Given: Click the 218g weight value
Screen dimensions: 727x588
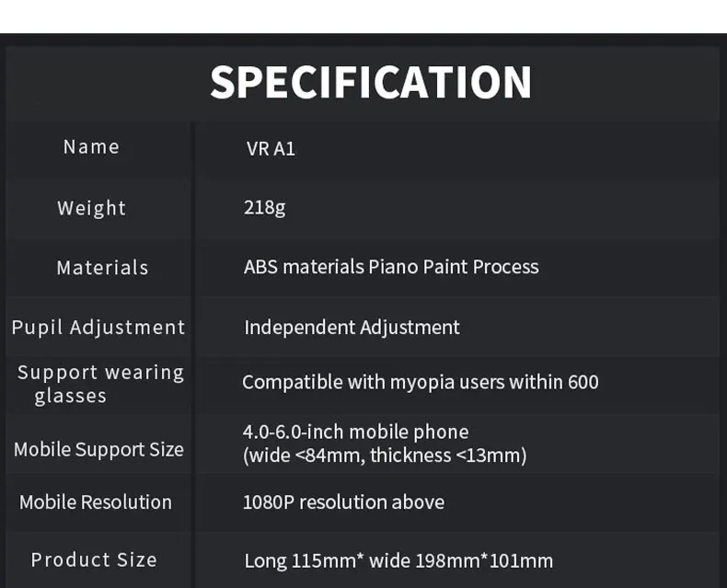Looking at the screenshot, I should [x=264, y=208].
